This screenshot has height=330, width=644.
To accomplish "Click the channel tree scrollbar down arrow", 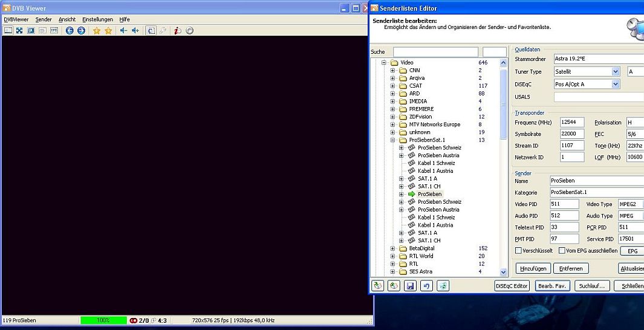I will click(x=504, y=272).
